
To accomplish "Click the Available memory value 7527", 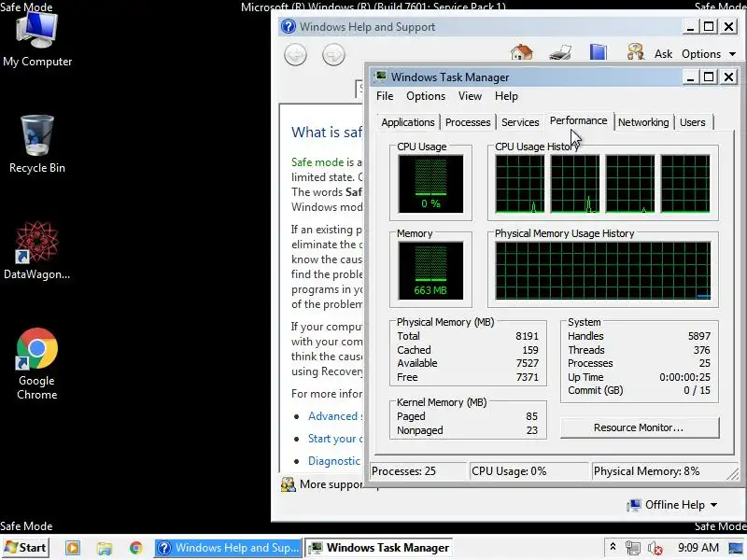I will (x=527, y=363).
